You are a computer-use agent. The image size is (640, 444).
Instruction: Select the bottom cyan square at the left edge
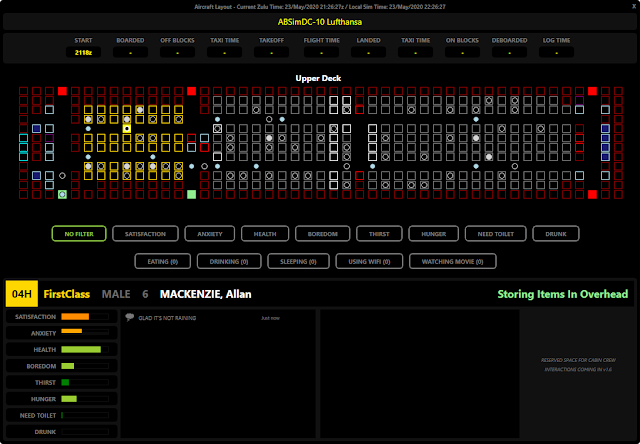click(x=24, y=157)
